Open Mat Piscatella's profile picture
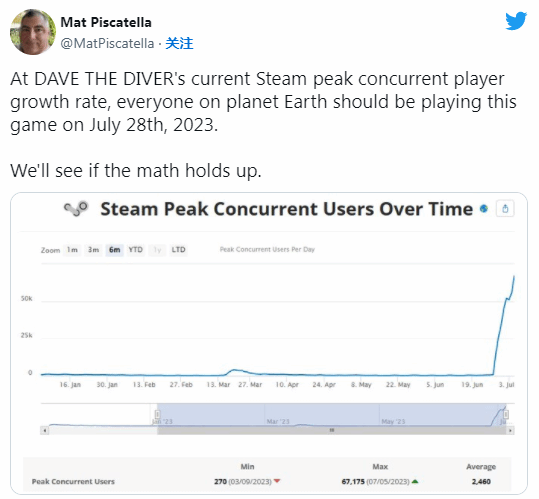Image resolution: width=539 pixels, height=499 pixels. point(33,32)
